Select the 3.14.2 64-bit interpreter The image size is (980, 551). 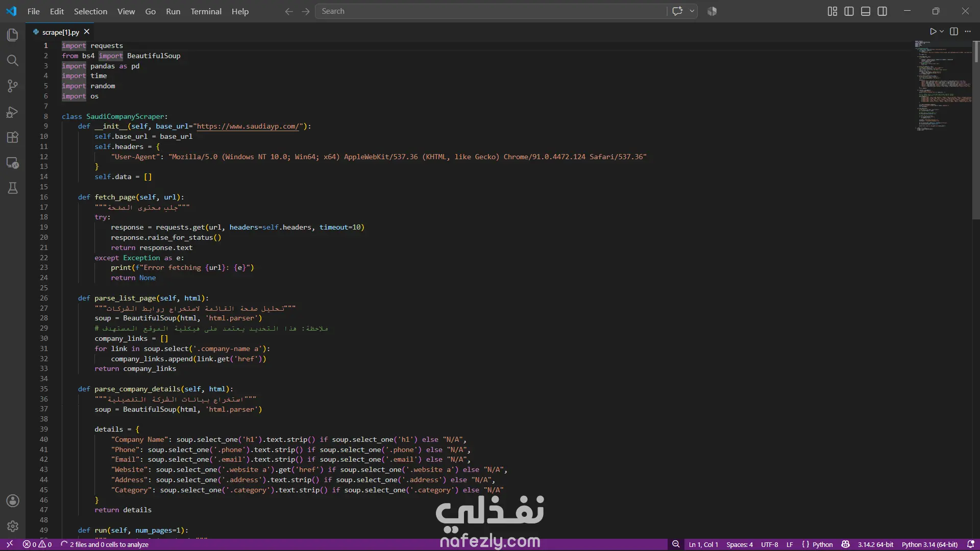click(x=875, y=544)
